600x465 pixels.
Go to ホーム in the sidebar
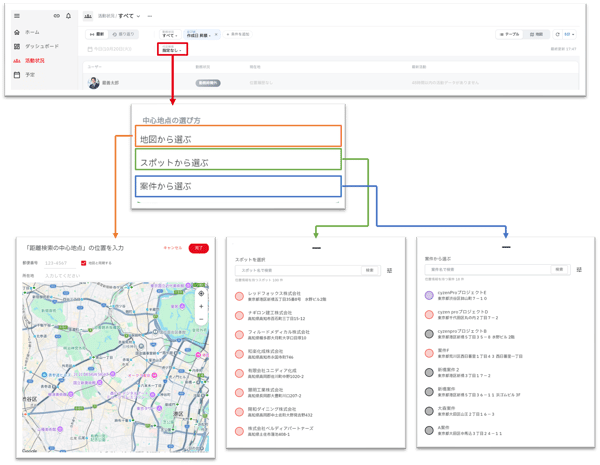tap(32, 32)
